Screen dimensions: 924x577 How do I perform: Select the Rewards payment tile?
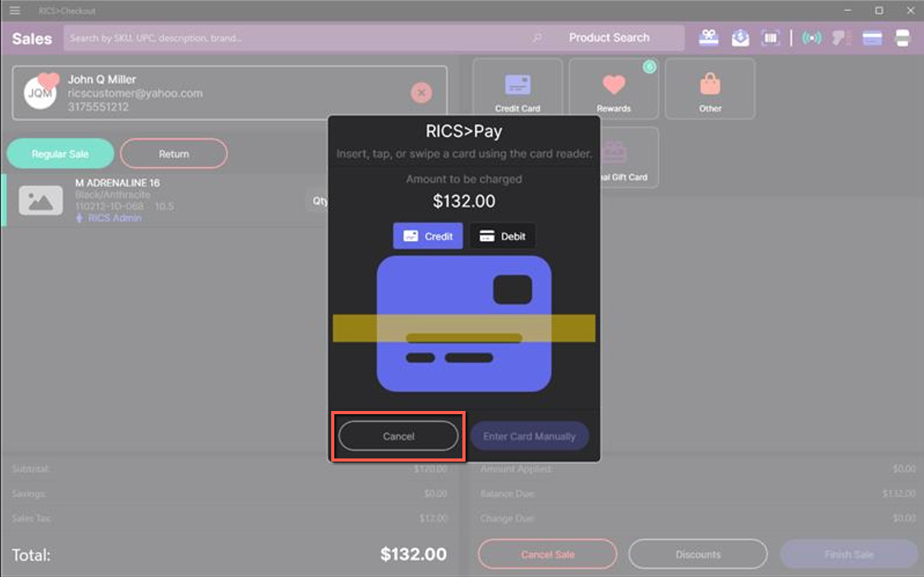click(x=613, y=89)
